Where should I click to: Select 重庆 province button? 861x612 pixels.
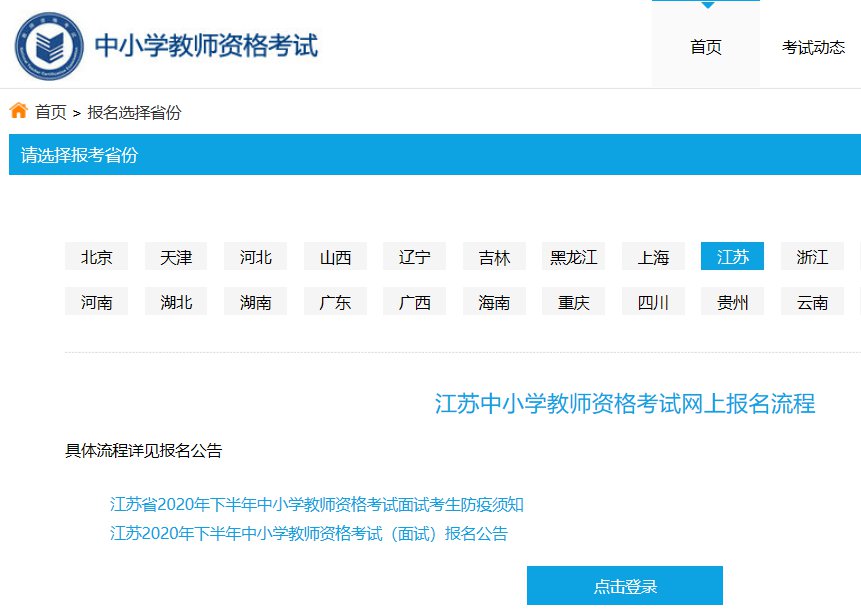click(x=574, y=302)
